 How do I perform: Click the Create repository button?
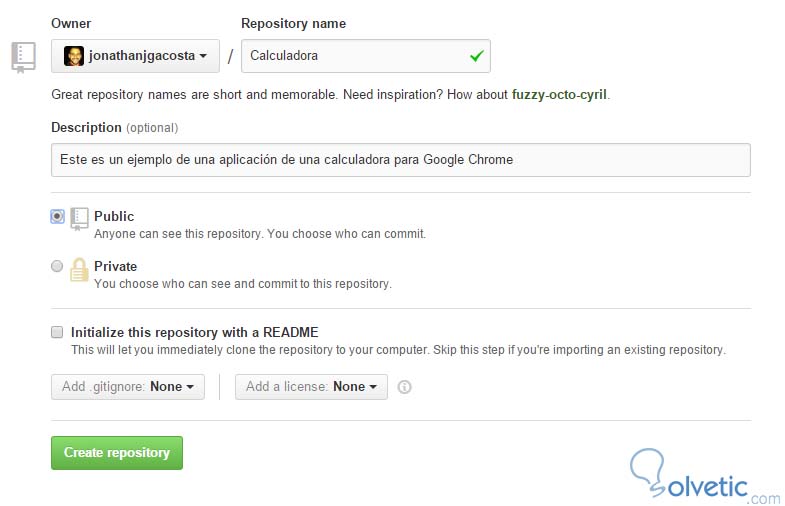[117, 453]
